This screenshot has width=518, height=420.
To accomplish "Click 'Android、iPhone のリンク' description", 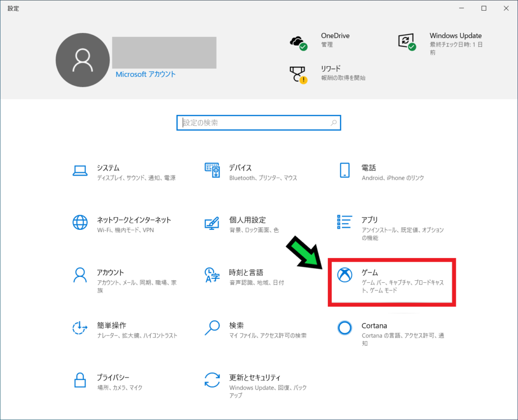I will pos(393,178).
